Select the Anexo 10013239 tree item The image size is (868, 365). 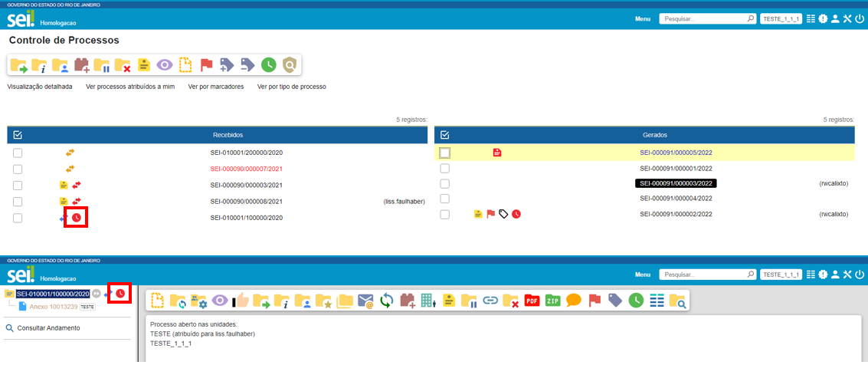[x=54, y=307]
